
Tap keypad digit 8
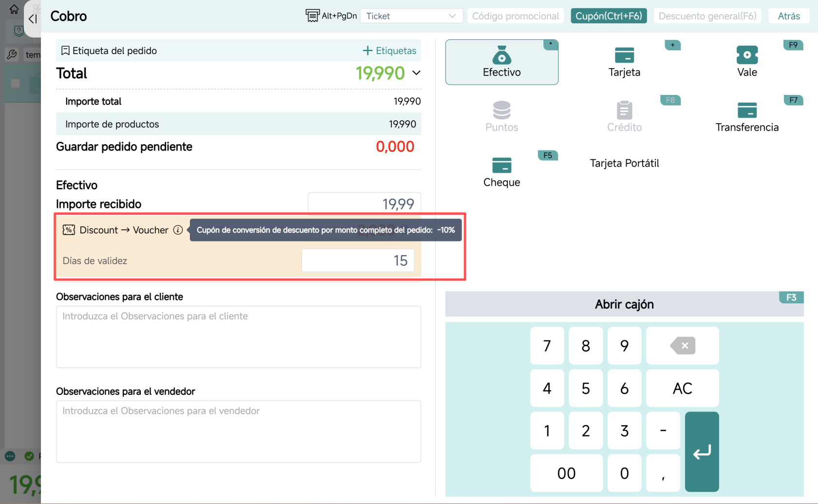coord(586,346)
